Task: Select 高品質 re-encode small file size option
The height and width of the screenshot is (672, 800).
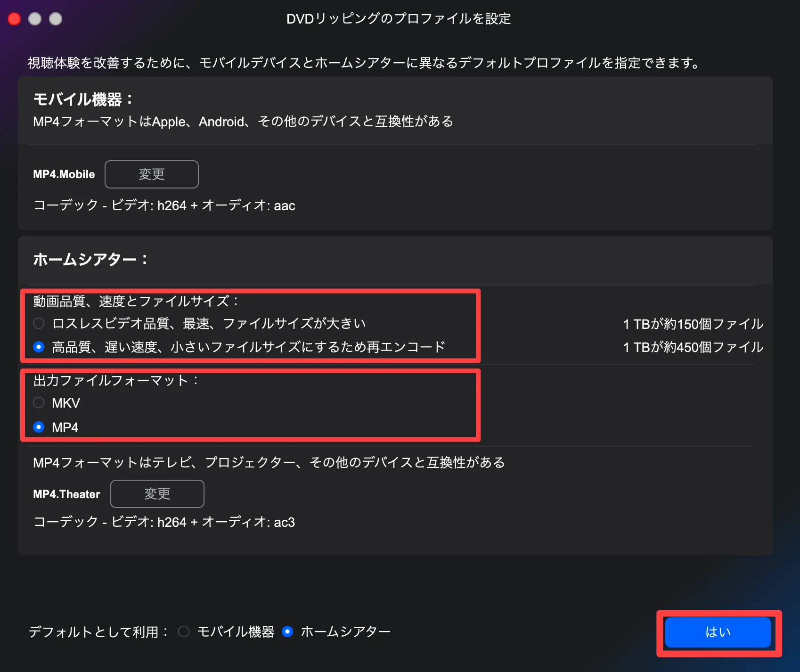Action: (x=39, y=347)
